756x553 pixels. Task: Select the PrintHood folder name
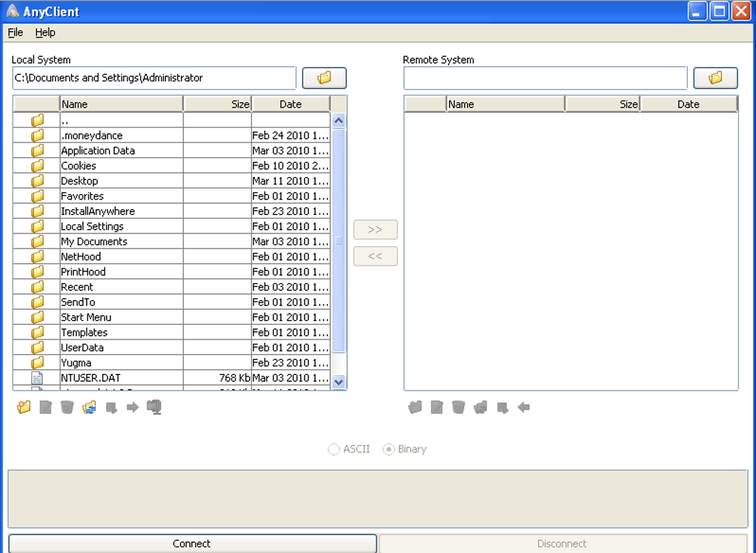[x=83, y=272]
